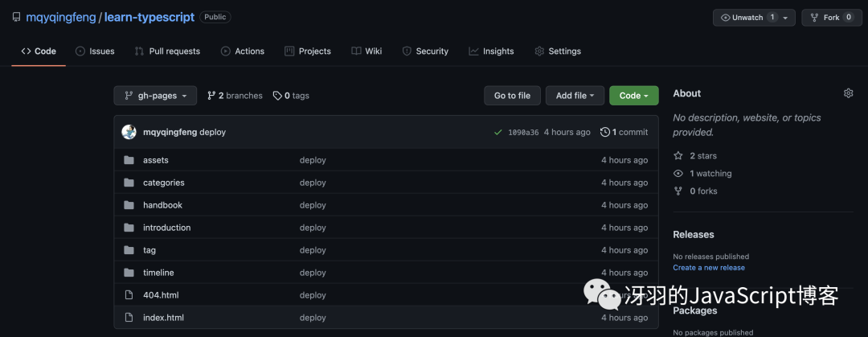Open the Security tab

click(425, 51)
